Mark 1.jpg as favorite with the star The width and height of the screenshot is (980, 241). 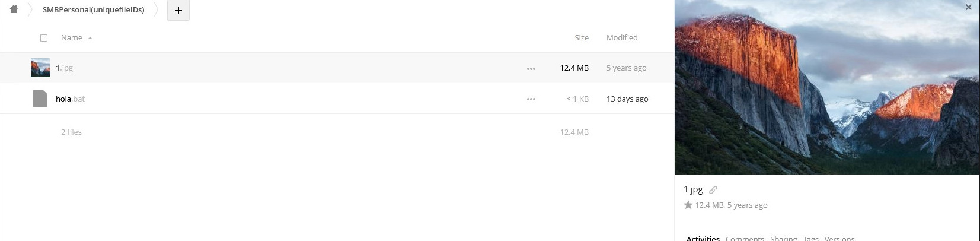[688, 205]
